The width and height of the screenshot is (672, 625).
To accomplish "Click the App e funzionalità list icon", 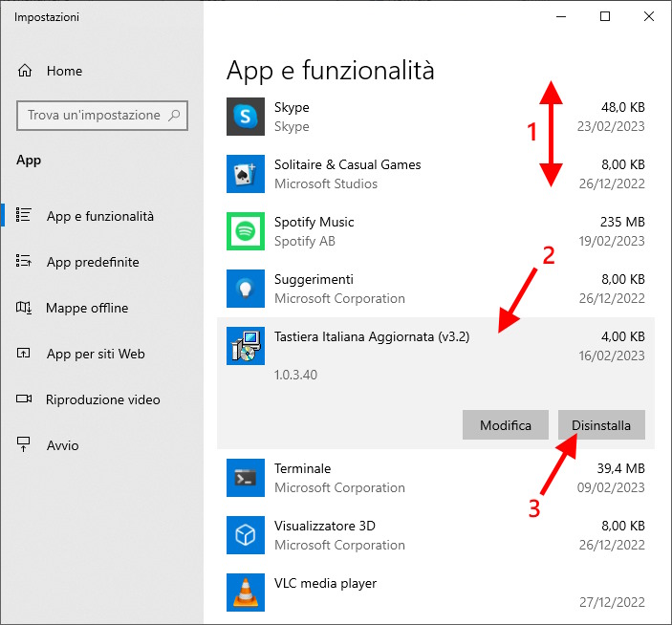I will (23, 215).
